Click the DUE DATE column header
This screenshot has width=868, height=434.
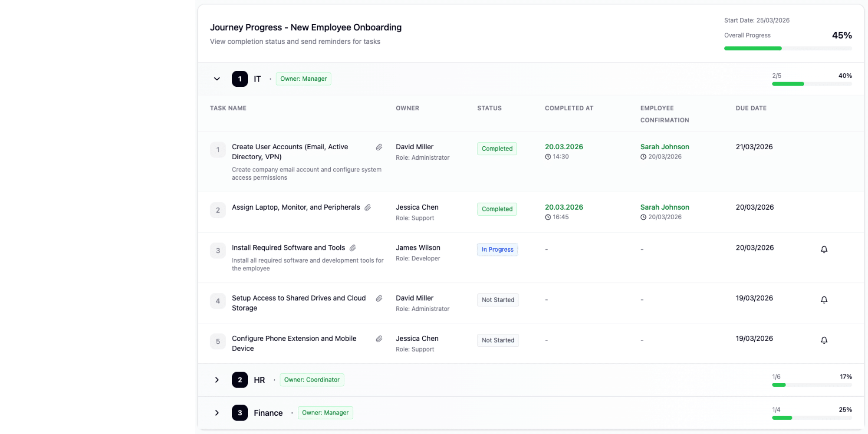point(751,108)
